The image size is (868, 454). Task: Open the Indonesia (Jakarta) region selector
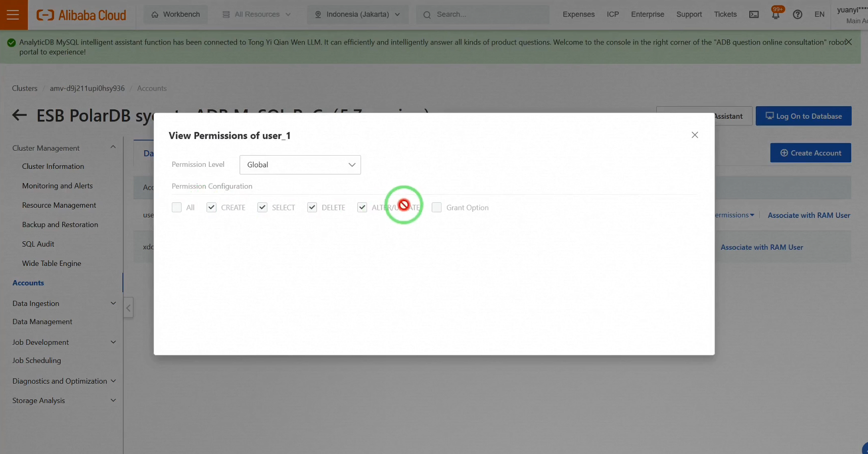[x=357, y=15]
